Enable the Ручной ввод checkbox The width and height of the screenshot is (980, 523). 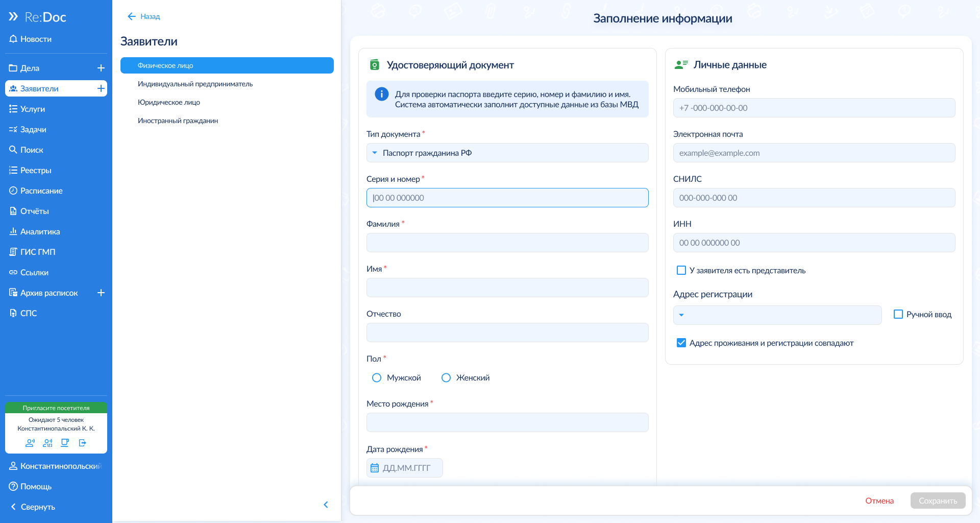coord(898,315)
